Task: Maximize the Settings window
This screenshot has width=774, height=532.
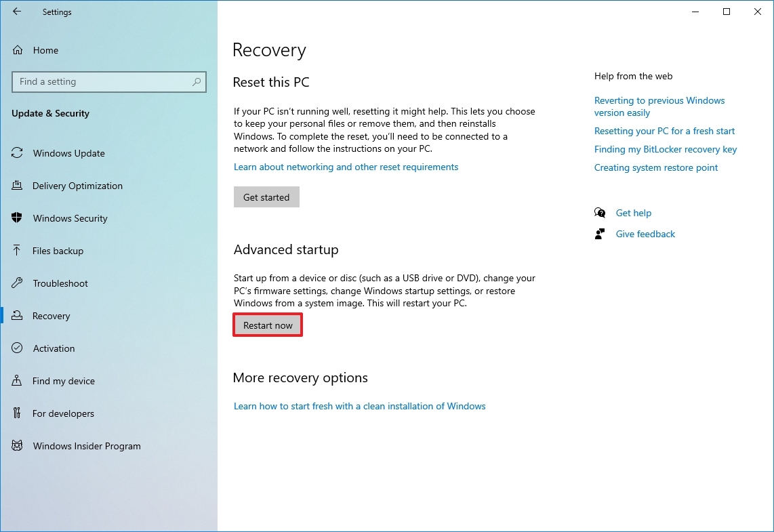Action: pyautogui.click(x=727, y=12)
